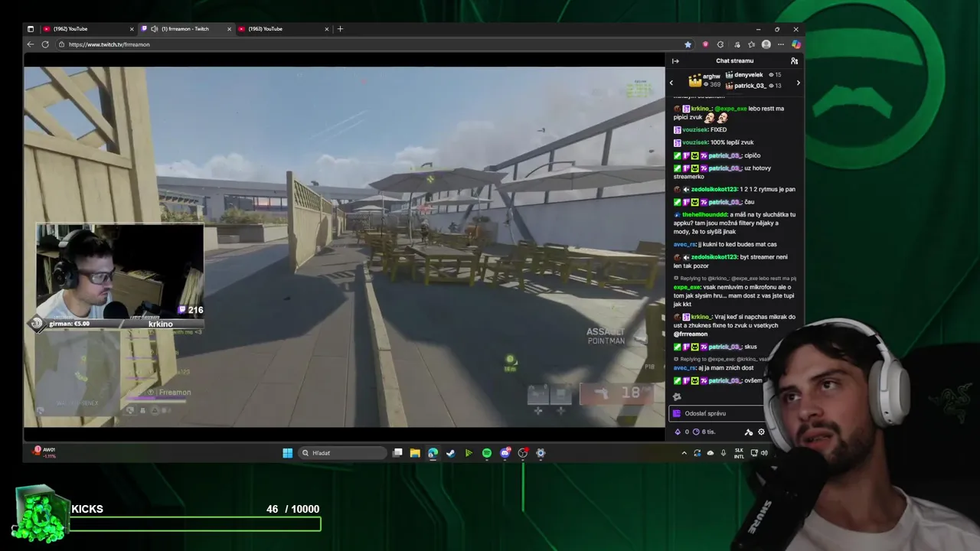The width and height of the screenshot is (980, 551).
Task: Open the chat community users list icon
Action: click(x=794, y=60)
